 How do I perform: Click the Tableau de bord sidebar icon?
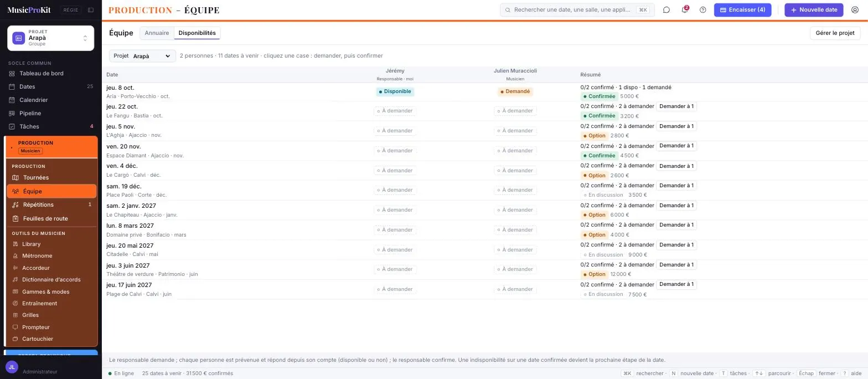[12, 74]
